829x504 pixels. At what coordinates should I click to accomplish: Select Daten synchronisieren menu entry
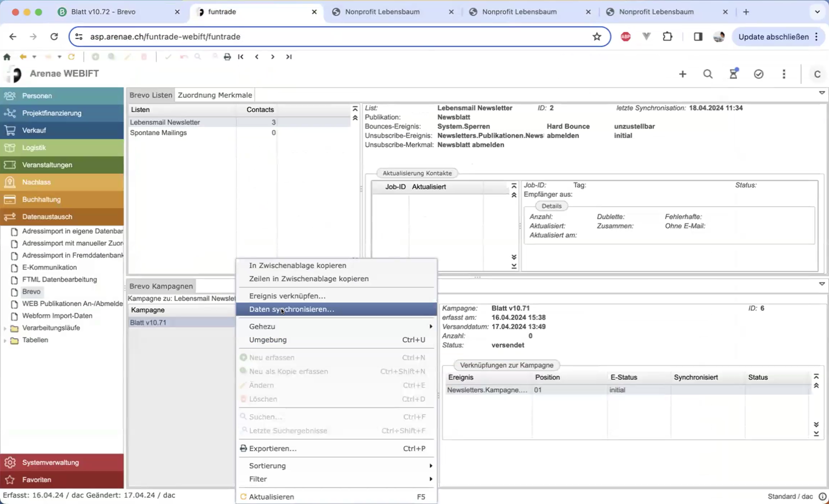coord(291,309)
